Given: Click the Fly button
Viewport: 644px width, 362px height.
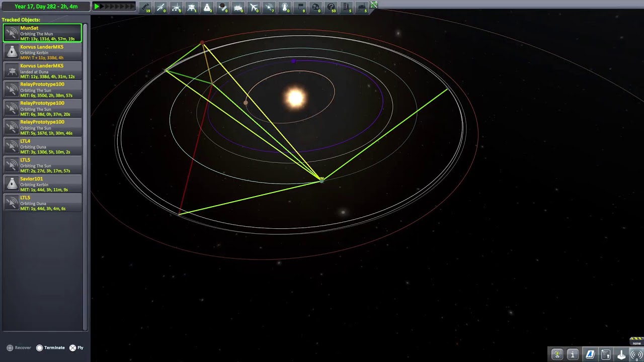Looking at the screenshot, I should (76, 347).
